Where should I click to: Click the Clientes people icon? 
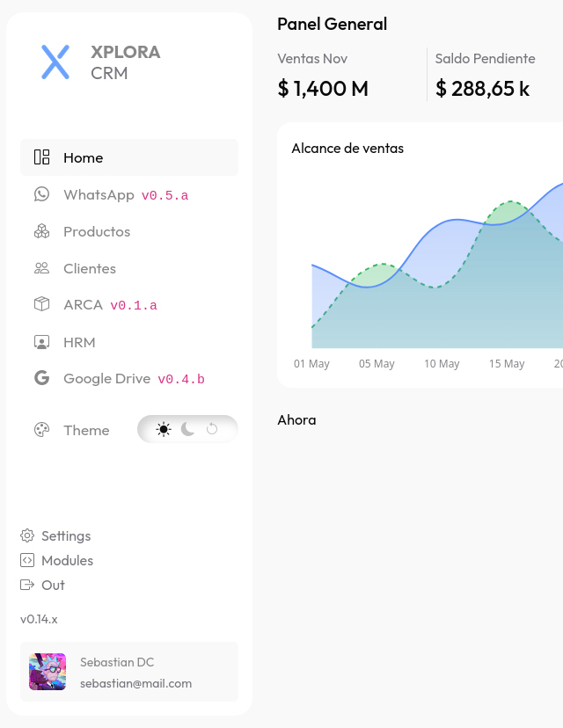pos(41,268)
